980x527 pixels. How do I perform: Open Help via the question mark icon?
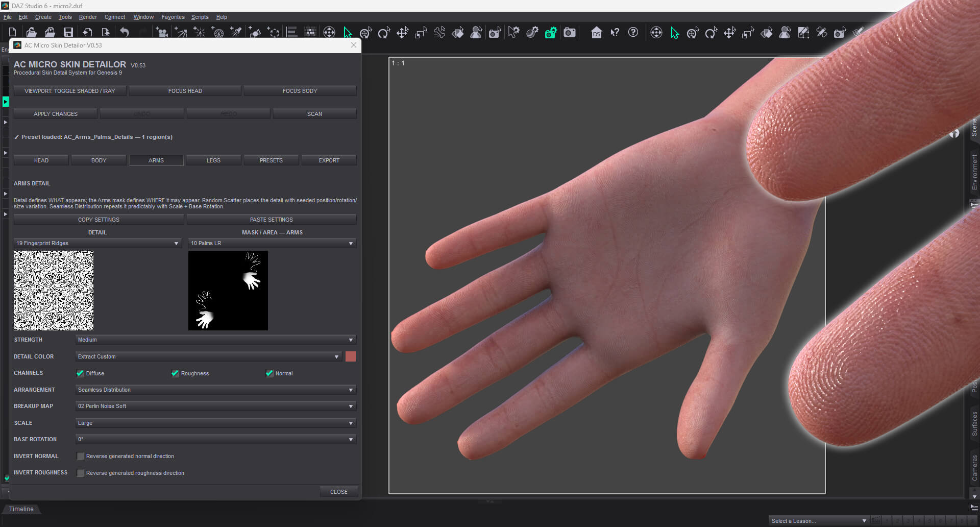(x=633, y=32)
